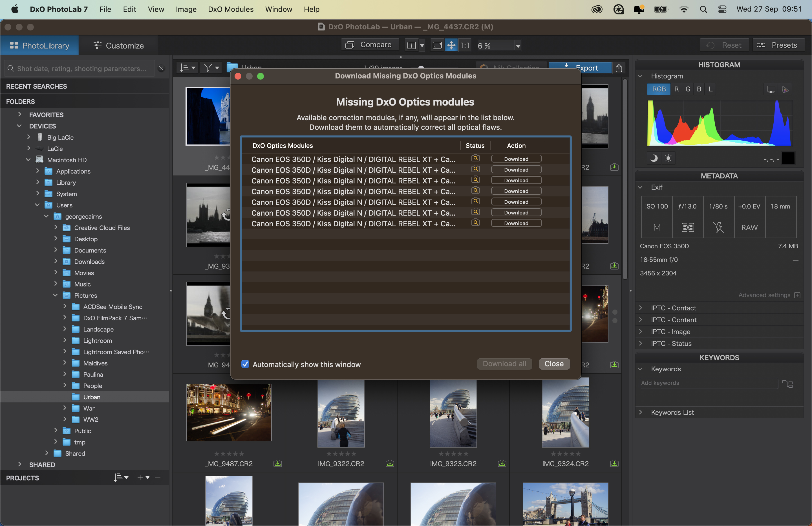This screenshot has width=812, height=526.
Task: Click magnifier status icon in first module row
Action: [x=475, y=159]
